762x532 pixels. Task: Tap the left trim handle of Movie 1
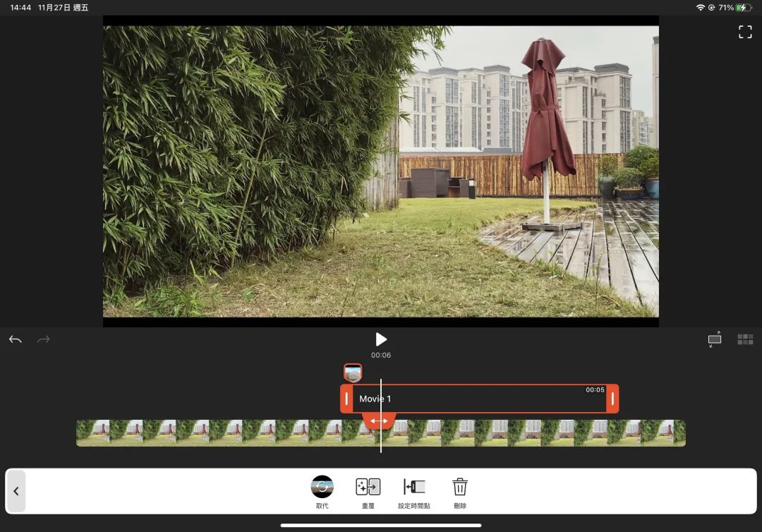tap(346, 399)
